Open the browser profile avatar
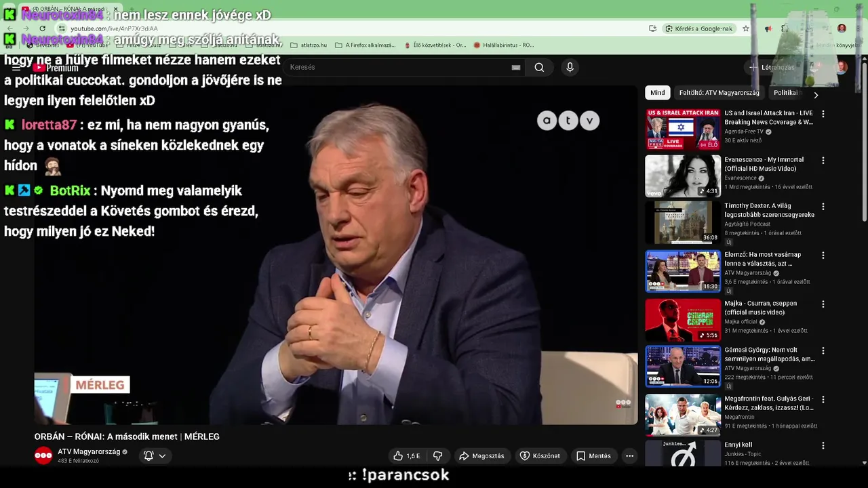This screenshot has width=868, height=488. [842, 28]
